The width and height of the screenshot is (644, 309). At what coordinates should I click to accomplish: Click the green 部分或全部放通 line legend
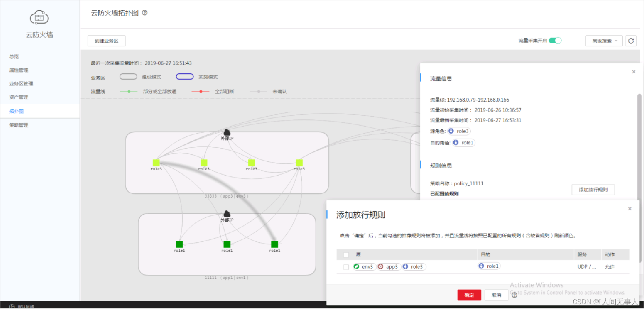(129, 91)
